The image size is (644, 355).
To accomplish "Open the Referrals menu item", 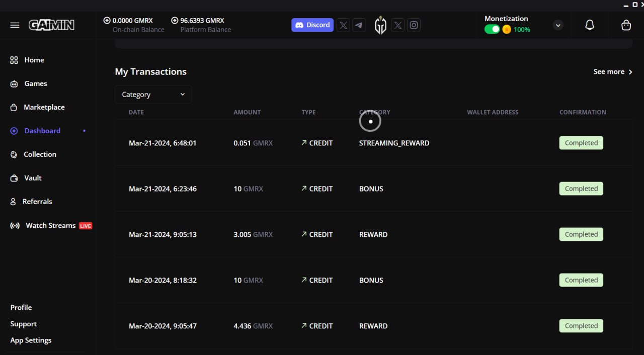I will (37, 202).
